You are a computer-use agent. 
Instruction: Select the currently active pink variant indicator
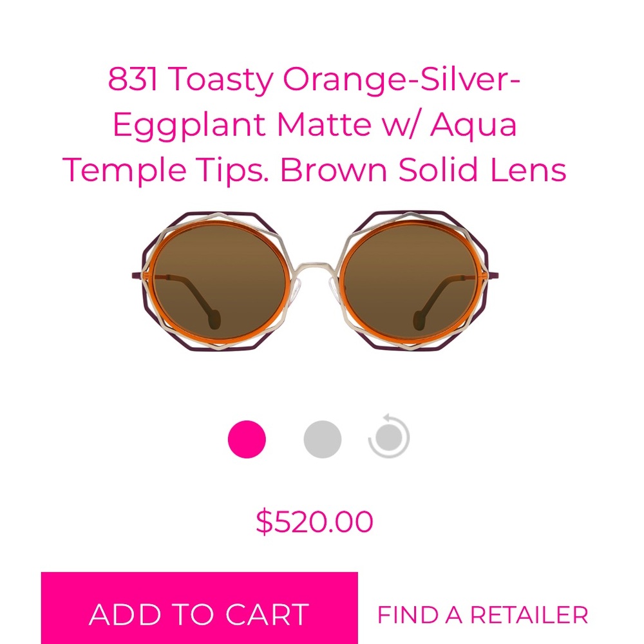point(247,437)
